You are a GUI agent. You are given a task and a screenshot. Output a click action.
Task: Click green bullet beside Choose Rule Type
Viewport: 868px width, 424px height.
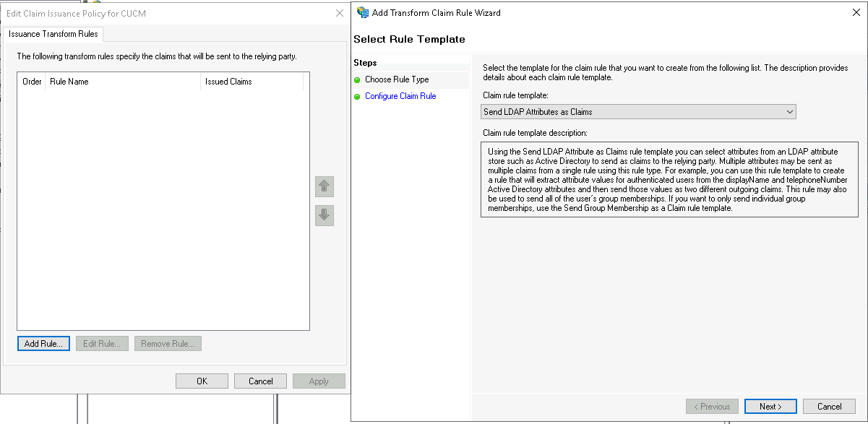pos(357,80)
